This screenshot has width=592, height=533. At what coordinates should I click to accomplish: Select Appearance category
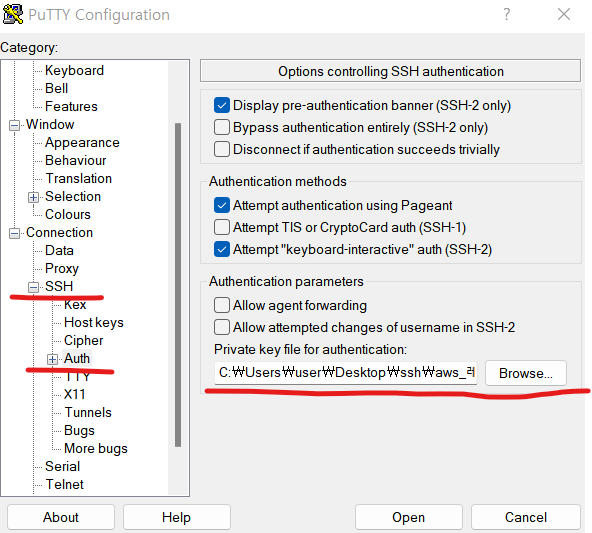coord(82,142)
